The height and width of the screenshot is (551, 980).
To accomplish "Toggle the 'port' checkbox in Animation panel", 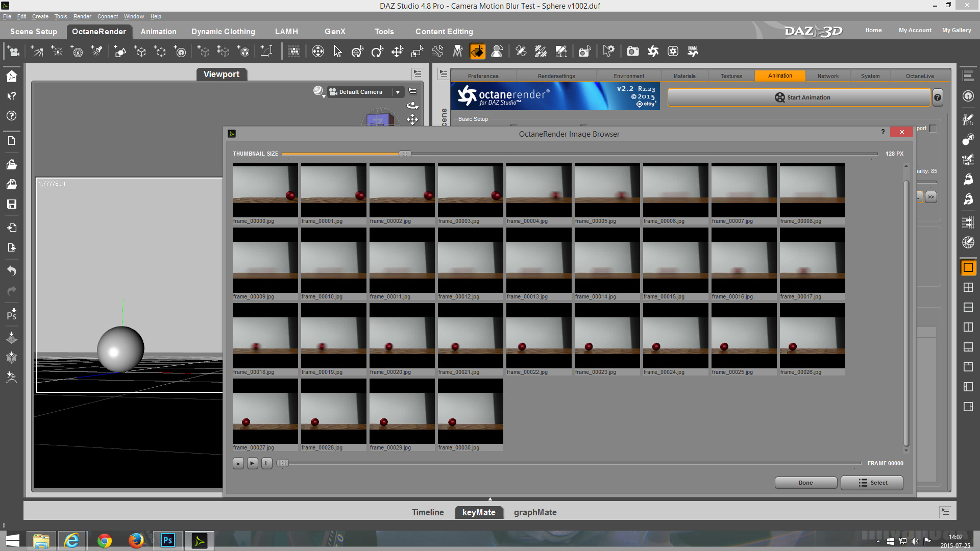I will click(x=933, y=129).
